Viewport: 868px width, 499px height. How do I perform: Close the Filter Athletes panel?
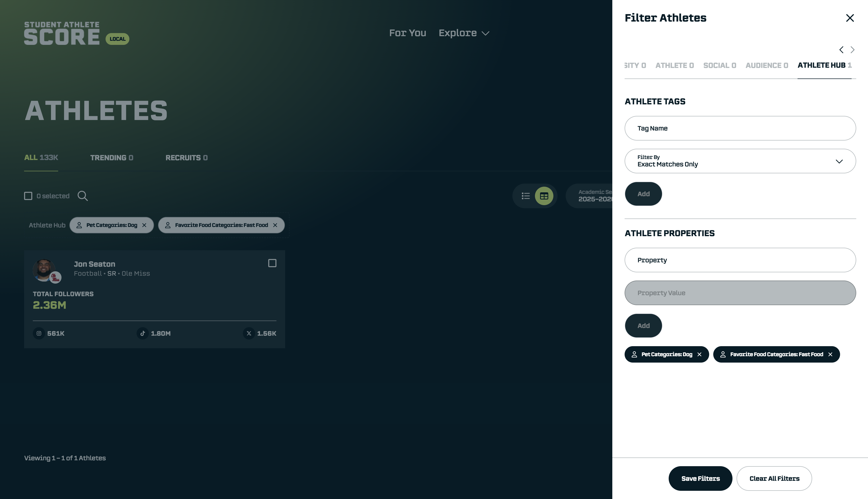click(x=850, y=18)
